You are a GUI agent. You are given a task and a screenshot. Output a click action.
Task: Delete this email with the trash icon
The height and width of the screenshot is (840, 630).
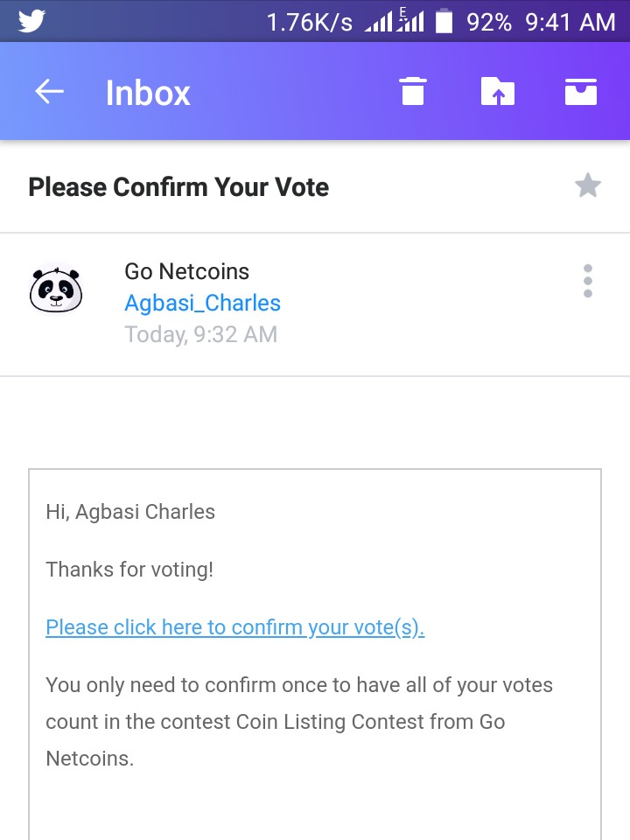pos(413,91)
